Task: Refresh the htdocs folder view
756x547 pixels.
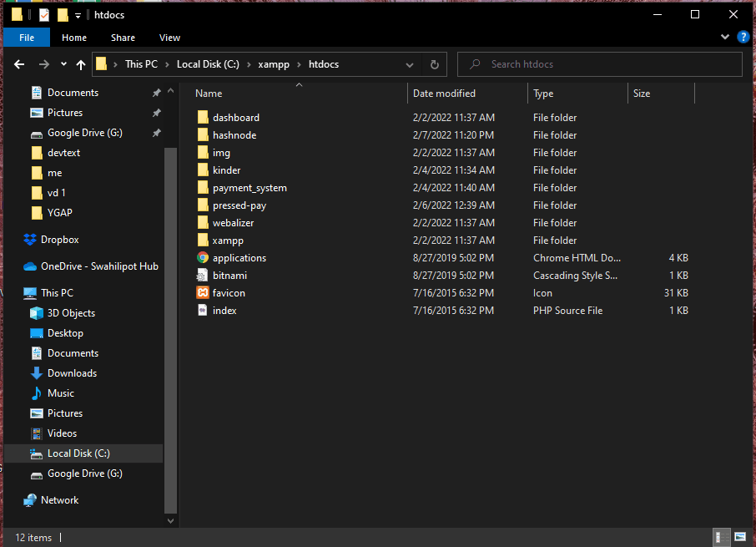Action: tap(435, 64)
